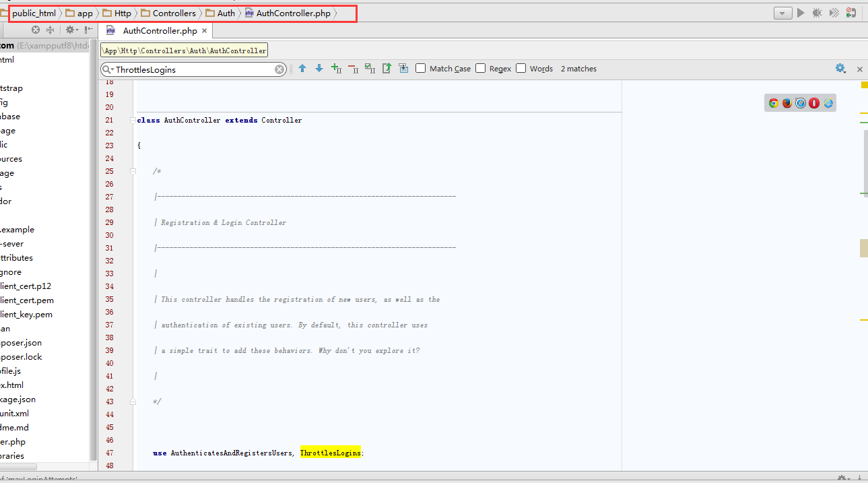Click highlighted ThrottlesLogins in code

(330, 453)
